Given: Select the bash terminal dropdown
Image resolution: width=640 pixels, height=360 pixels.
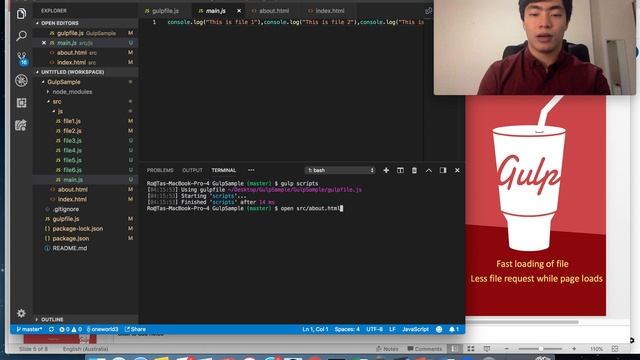Looking at the screenshot, I should [x=340, y=170].
